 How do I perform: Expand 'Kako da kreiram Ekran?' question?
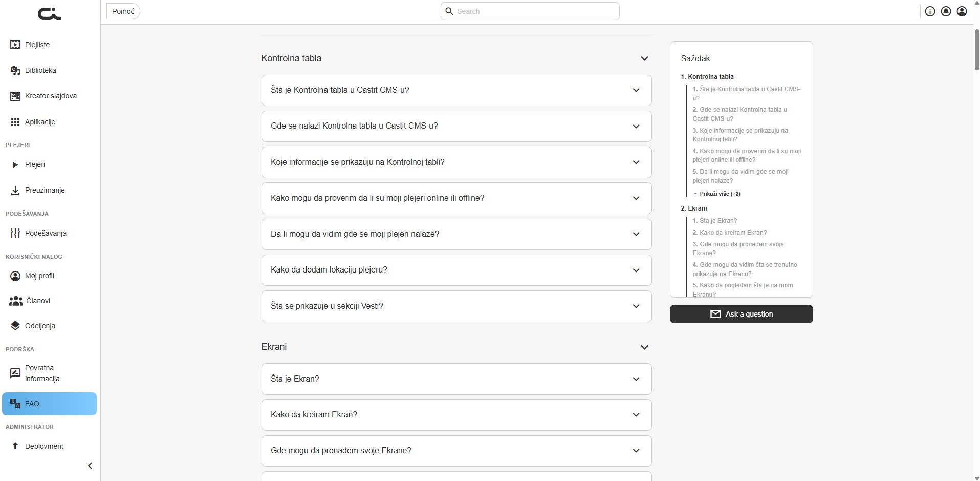click(x=456, y=415)
